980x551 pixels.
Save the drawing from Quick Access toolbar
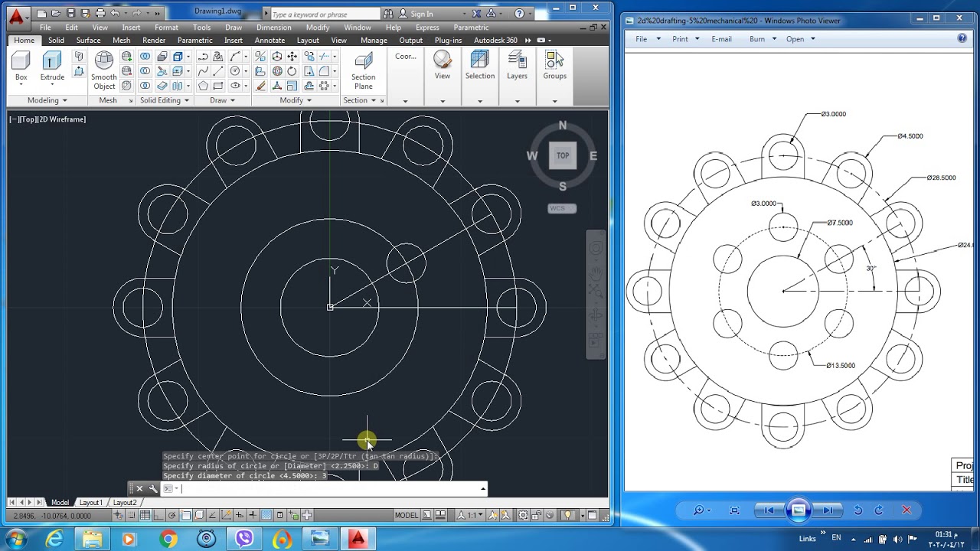point(70,14)
